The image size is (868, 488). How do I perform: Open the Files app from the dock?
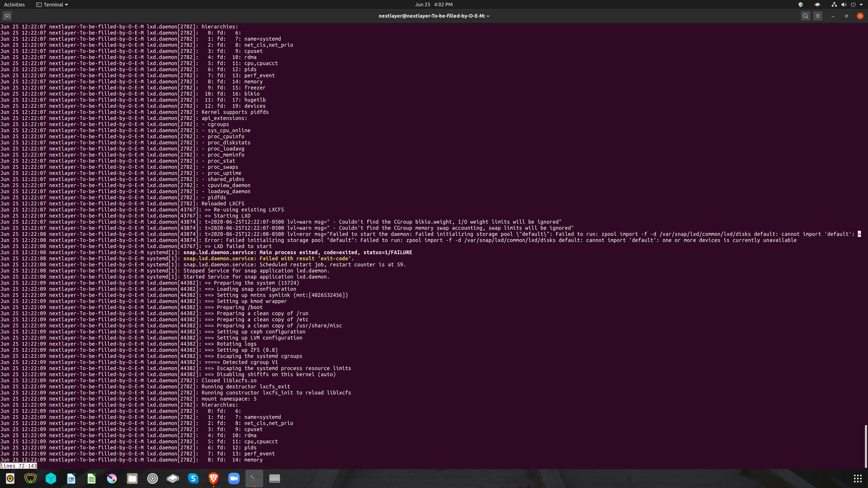[132, 479]
